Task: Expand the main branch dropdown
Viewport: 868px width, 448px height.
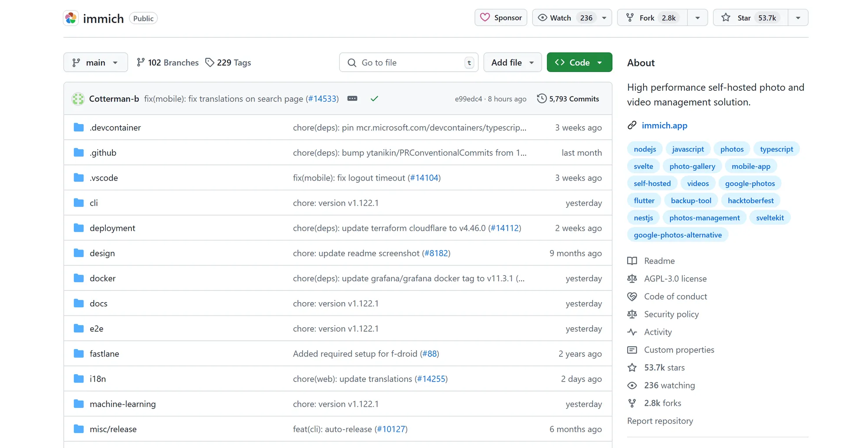Action: pos(95,62)
